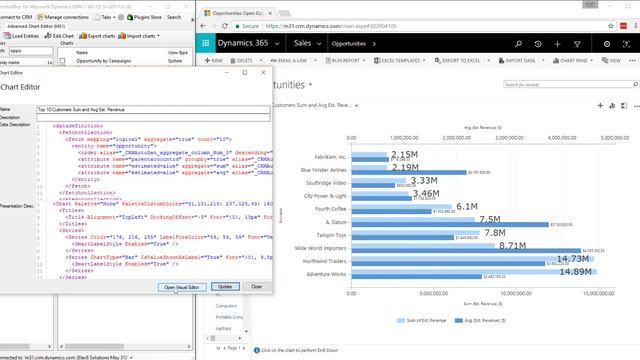
Task: Click the red browser extension icon
Action: (623, 26)
